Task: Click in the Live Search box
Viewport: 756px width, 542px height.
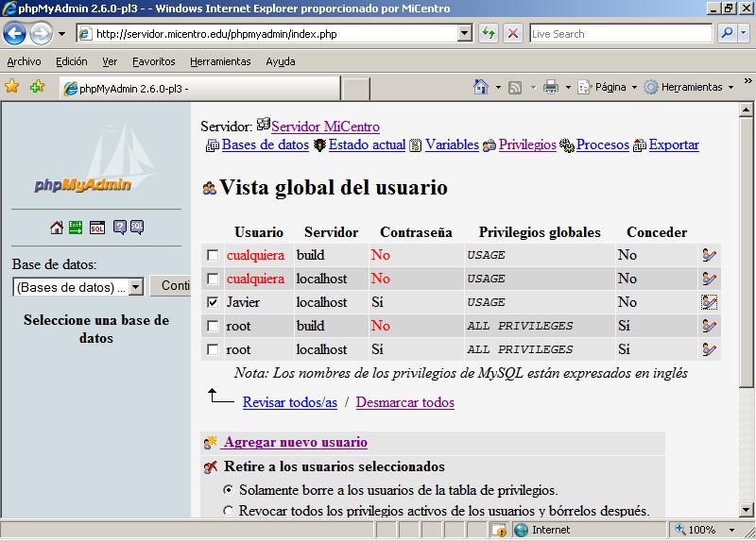Action: coord(619,33)
